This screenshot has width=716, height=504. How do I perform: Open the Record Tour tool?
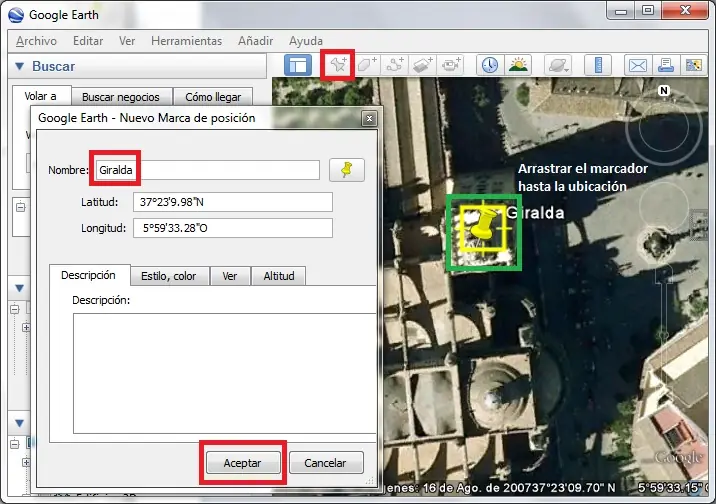[x=451, y=65]
